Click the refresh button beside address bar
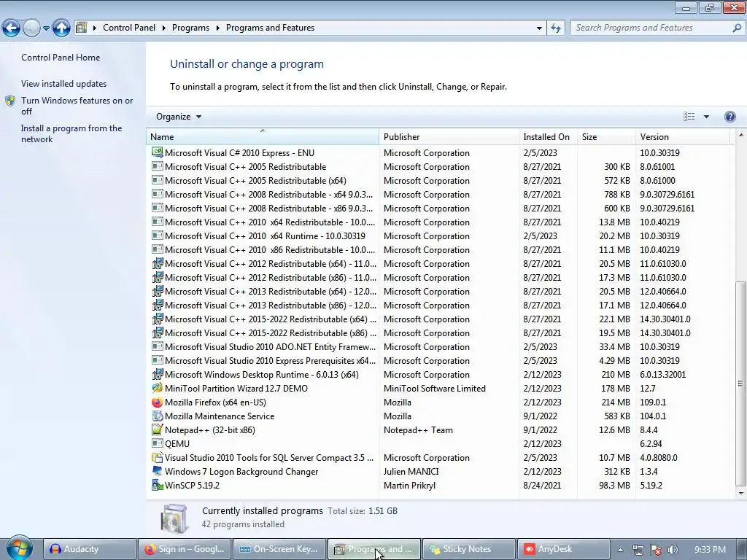Screen dimensions: 747x560 556,28
